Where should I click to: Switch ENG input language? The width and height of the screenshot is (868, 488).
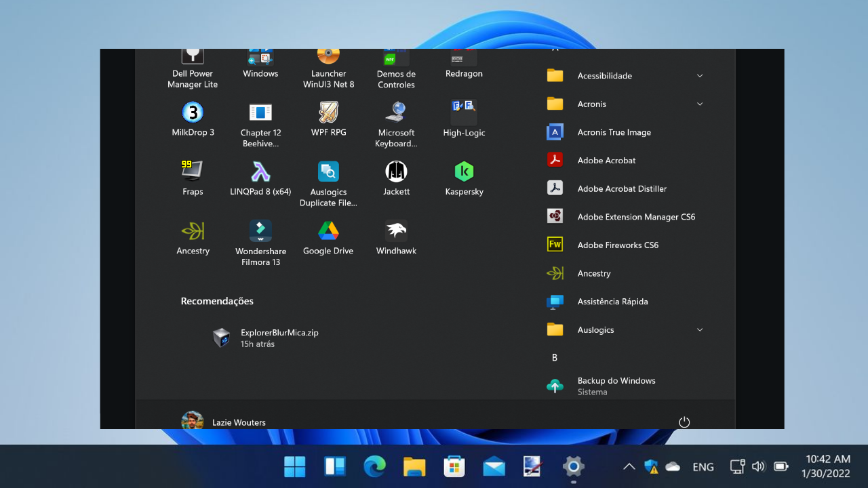(x=703, y=467)
